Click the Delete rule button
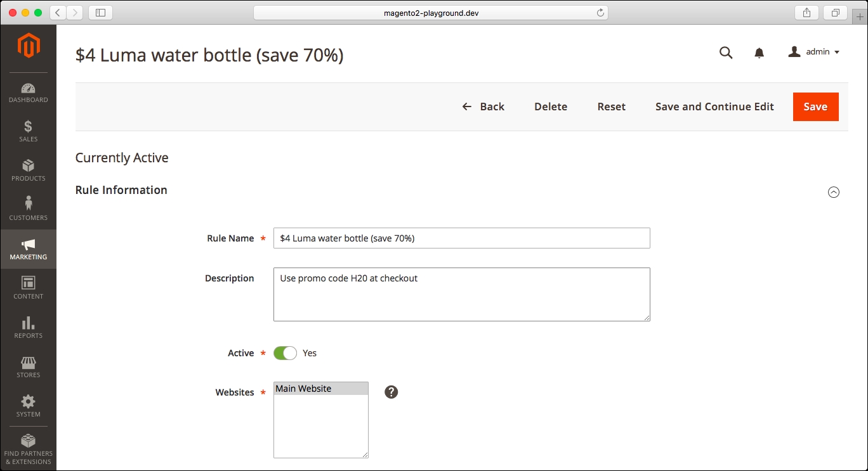 click(x=551, y=106)
